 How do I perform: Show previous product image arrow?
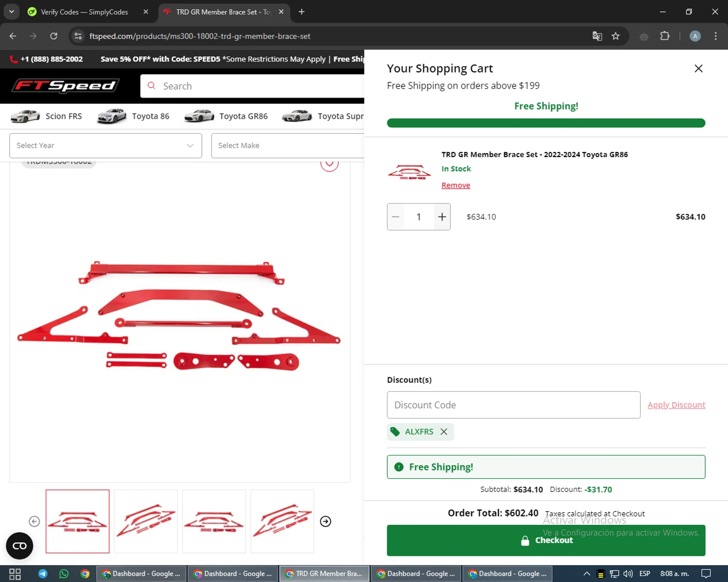pyautogui.click(x=34, y=521)
